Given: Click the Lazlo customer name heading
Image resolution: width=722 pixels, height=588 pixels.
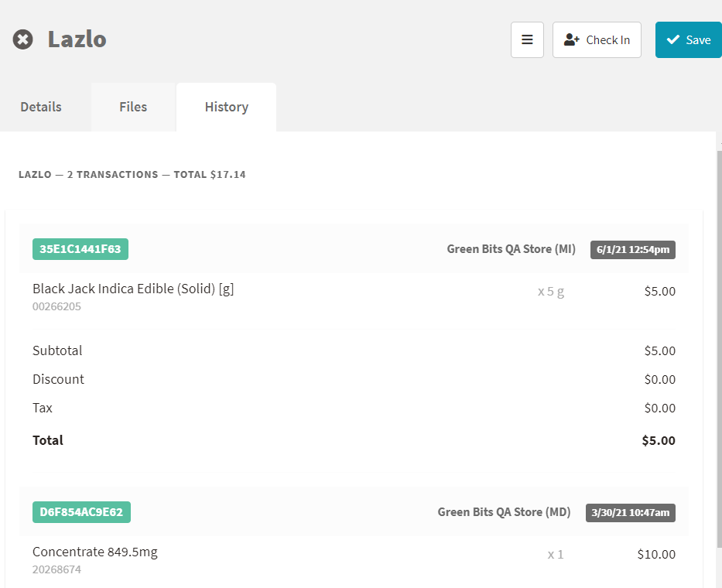Looking at the screenshot, I should click(77, 39).
